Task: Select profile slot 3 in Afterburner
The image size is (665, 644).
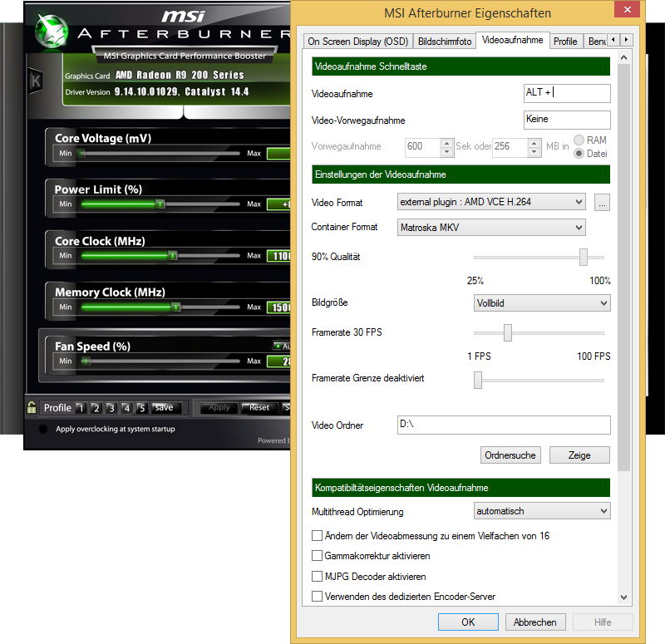Action: pyautogui.click(x=111, y=408)
